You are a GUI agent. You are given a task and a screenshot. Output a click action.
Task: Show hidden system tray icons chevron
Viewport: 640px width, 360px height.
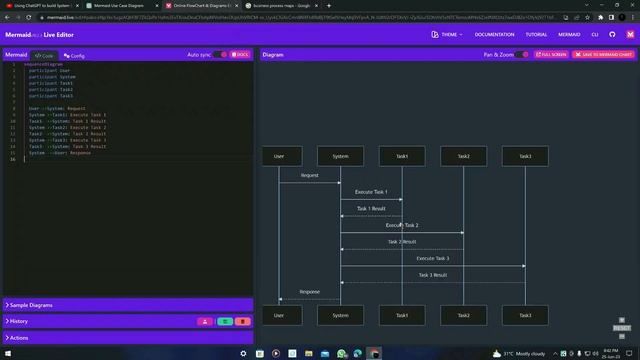click(555, 353)
